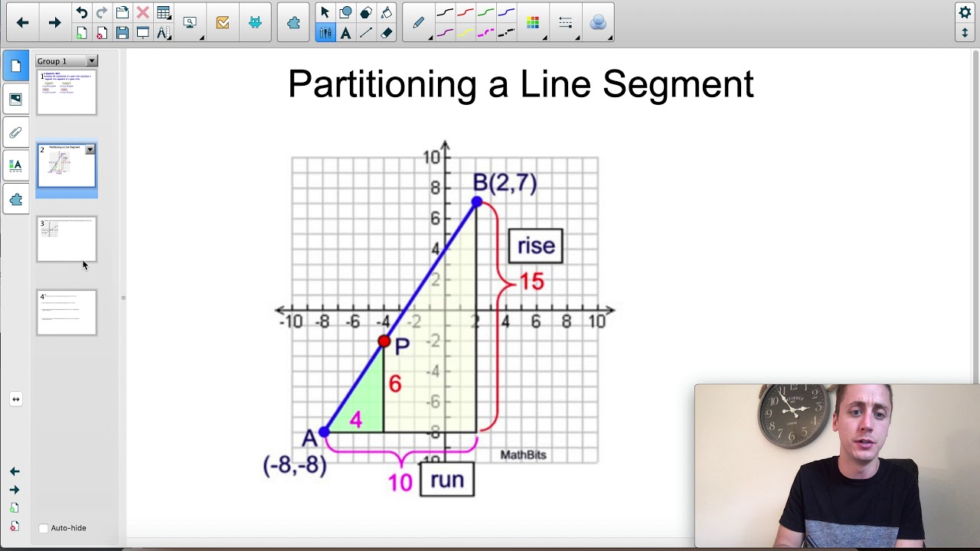Switch to the Gallery picture tab
Image resolution: width=980 pixels, height=551 pixels.
(15, 99)
